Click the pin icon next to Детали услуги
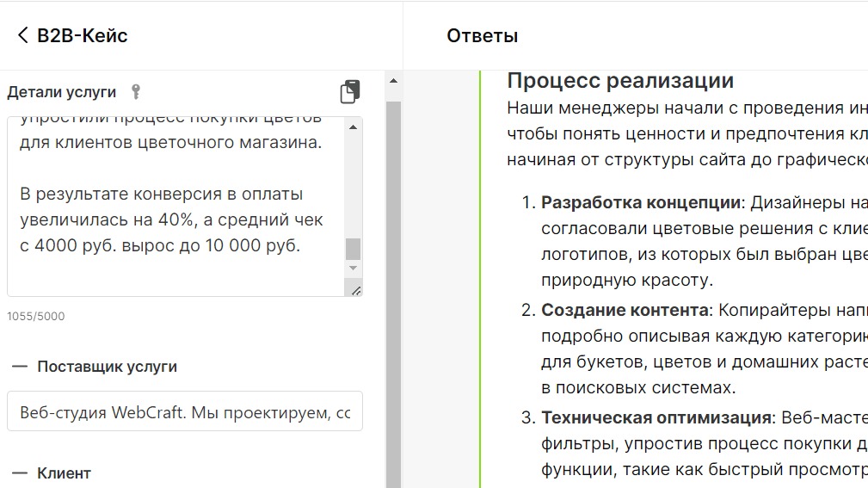This screenshot has height=488, width=868. (x=136, y=91)
